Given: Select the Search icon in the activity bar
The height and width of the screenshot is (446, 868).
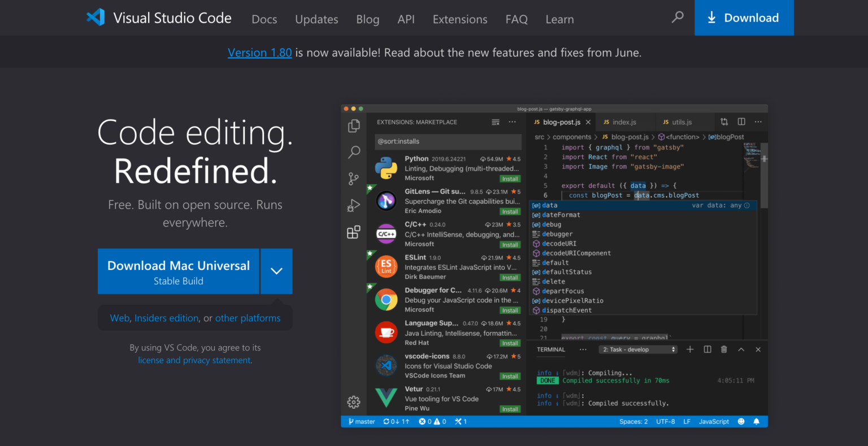Looking at the screenshot, I should click(x=354, y=152).
